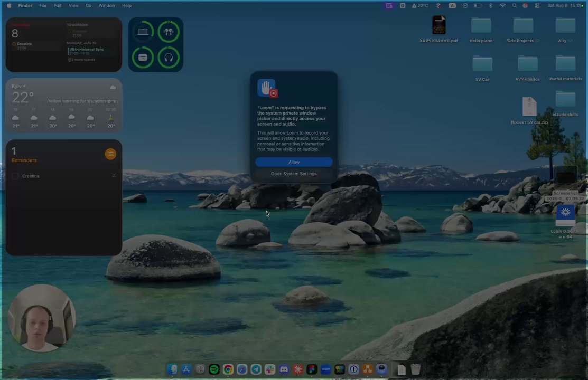
Task: Open System Settings gear in the Dock
Action: coord(200,369)
